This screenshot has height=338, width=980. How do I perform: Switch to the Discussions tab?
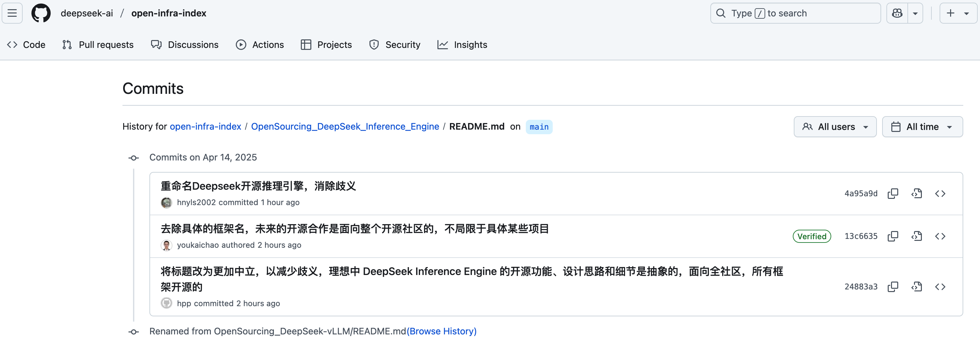coord(185,45)
